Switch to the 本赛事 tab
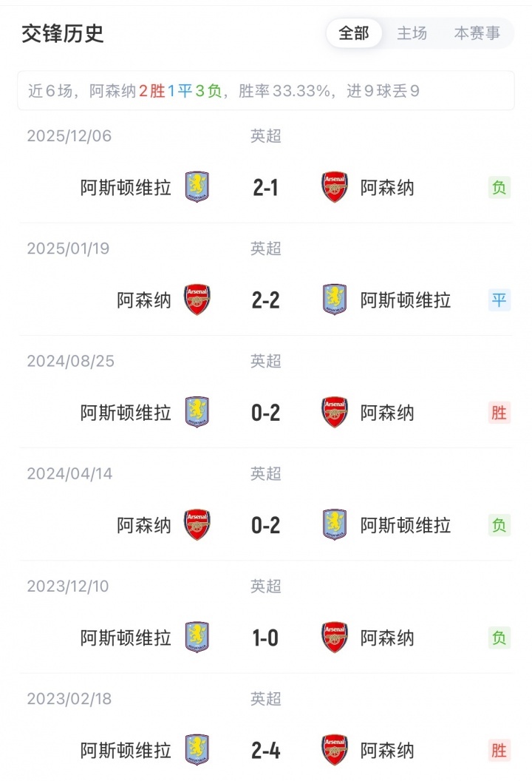Screen dimensions: 532x781 [477, 33]
